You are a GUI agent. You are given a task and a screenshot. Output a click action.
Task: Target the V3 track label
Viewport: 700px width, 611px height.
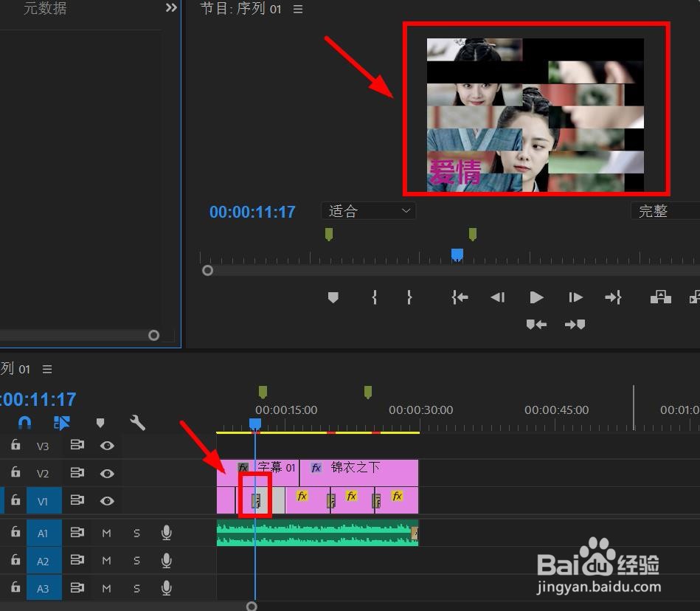(x=43, y=446)
